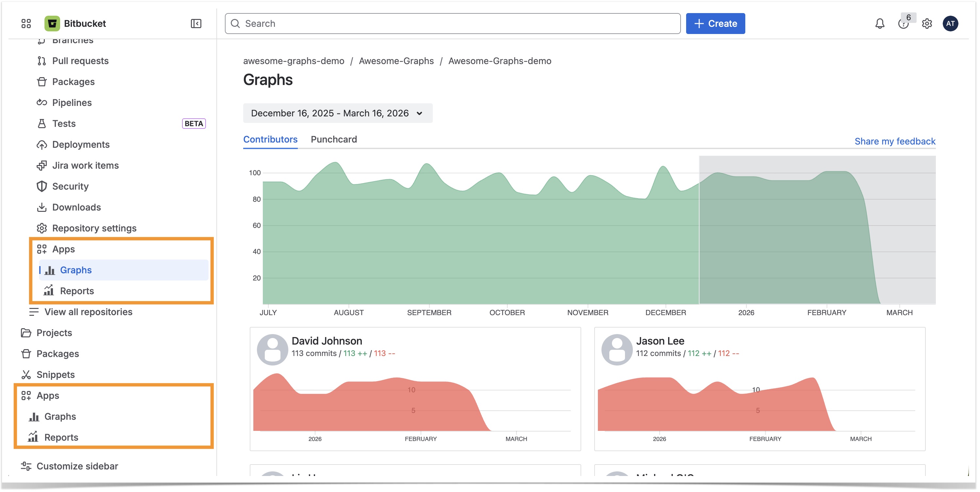This screenshot has width=980, height=492.
Task: Switch to the Punchcard tab
Action: coord(334,140)
